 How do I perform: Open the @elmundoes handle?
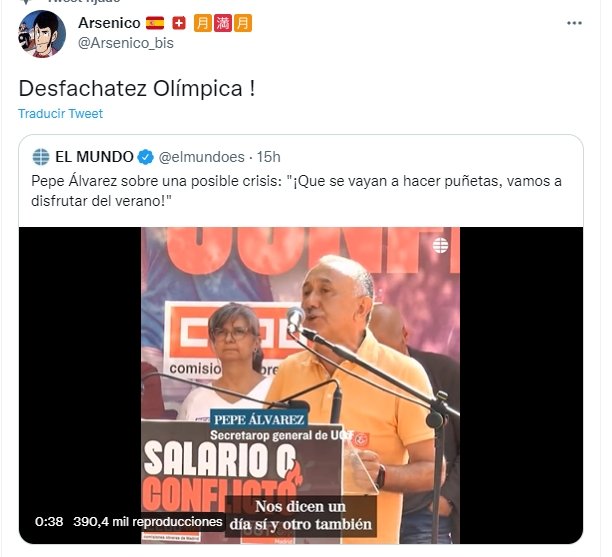[201, 157]
